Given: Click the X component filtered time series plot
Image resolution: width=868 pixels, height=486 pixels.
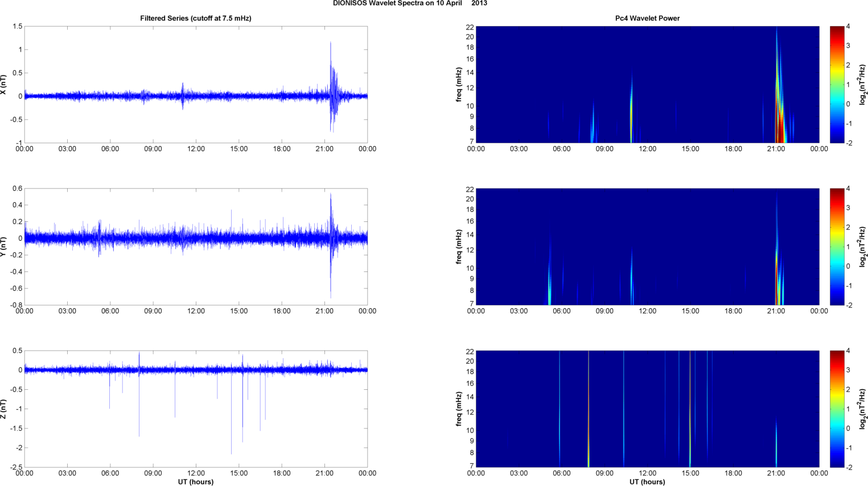Looking at the screenshot, I should click(195, 84).
